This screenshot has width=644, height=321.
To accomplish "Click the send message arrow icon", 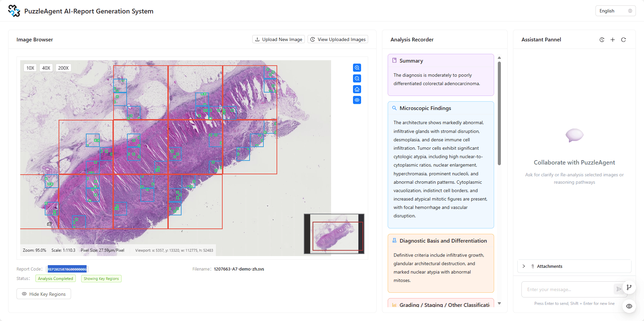I will (619, 289).
